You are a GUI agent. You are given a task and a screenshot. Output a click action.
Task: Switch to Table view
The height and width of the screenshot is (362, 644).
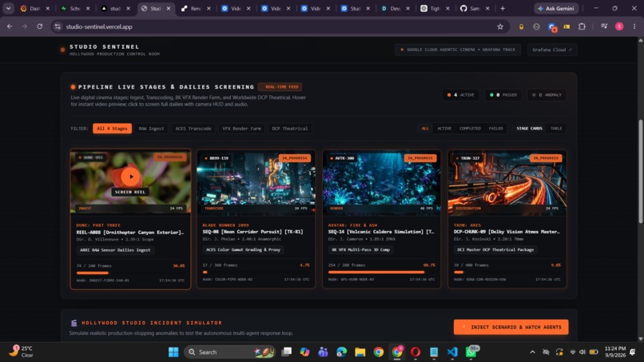click(x=556, y=129)
